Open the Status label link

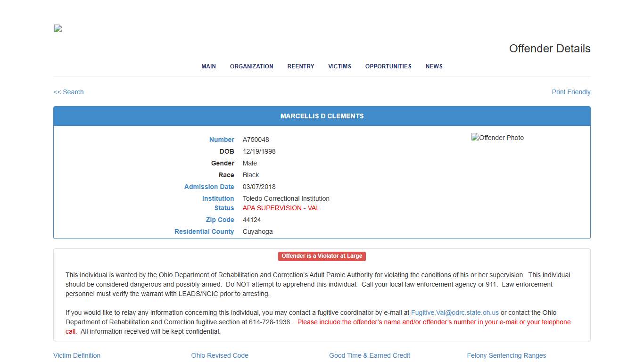tap(224, 208)
